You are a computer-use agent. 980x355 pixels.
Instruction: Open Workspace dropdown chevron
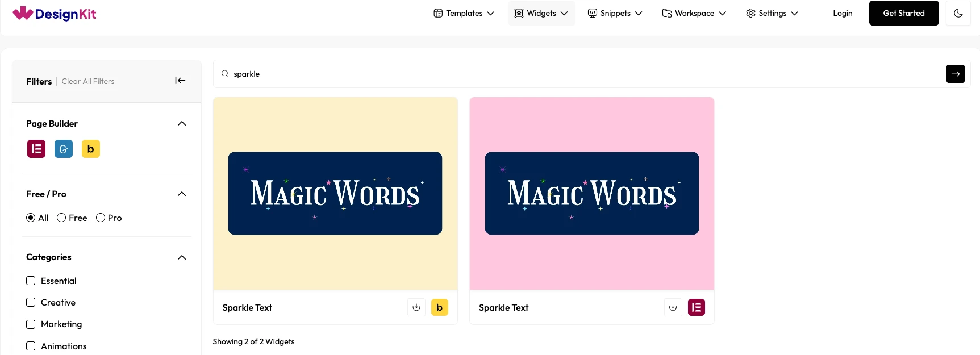[723, 13]
